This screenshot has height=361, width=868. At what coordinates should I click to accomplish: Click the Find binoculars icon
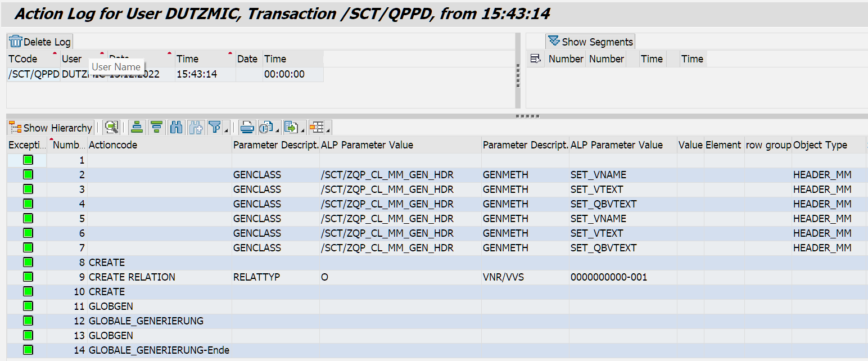[x=177, y=128]
